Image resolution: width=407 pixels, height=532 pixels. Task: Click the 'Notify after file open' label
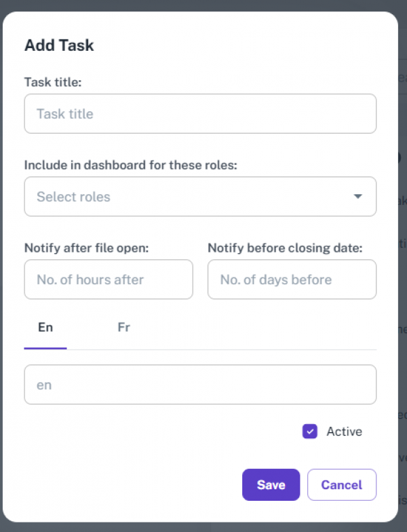[86, 248]
